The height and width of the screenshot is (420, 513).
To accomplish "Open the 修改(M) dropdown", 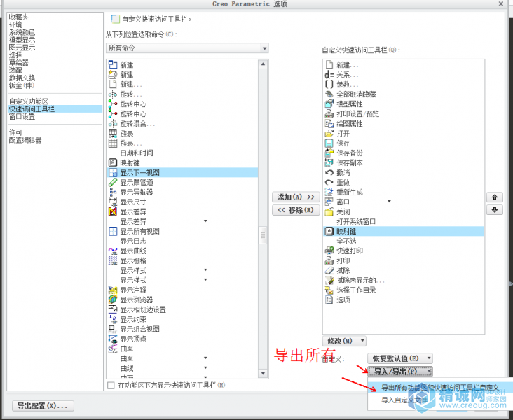I will tap(344, 341).
